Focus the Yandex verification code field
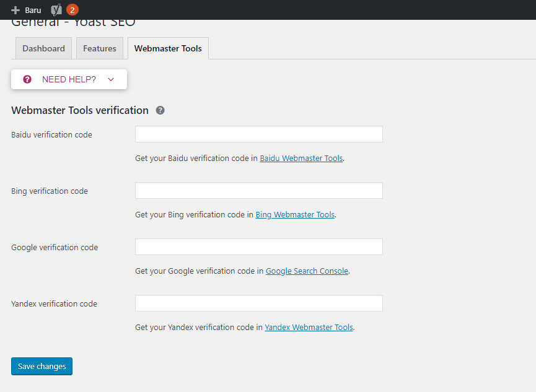The height and width of the screenshot is (392, 536). coord(259,303)
